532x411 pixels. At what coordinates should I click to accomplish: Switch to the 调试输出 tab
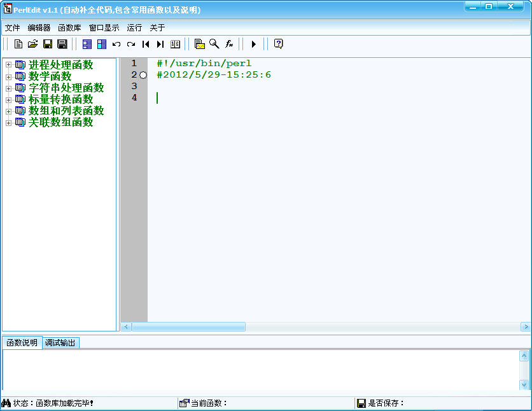tap(60, 343)
